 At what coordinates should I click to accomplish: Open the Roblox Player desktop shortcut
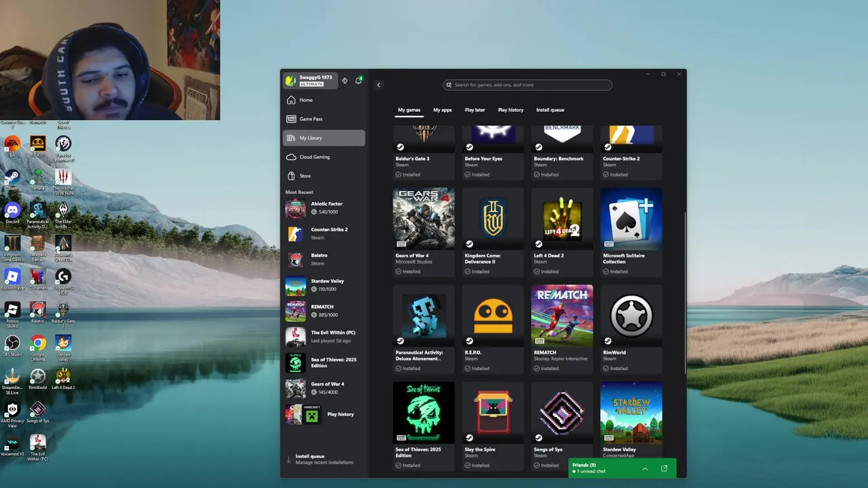tap(12, 279)
